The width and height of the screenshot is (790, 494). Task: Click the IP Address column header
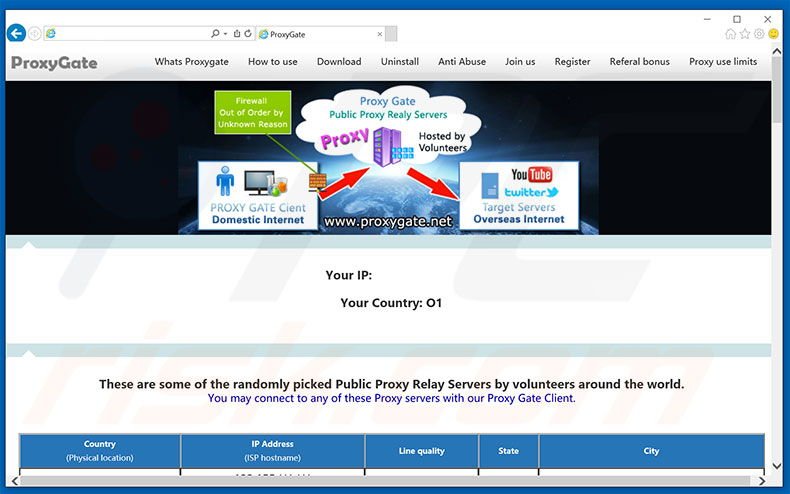pyautogui.click(x=273, y=451)
